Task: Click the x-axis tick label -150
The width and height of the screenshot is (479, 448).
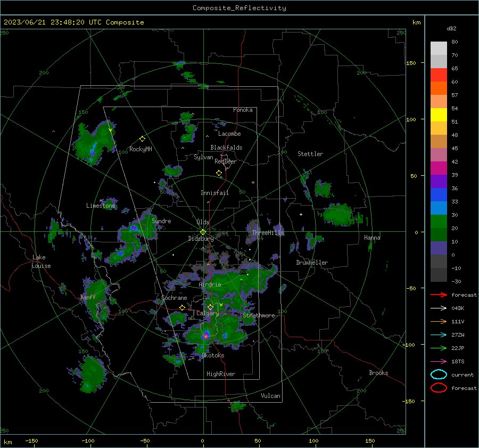Action: [31, 441]
